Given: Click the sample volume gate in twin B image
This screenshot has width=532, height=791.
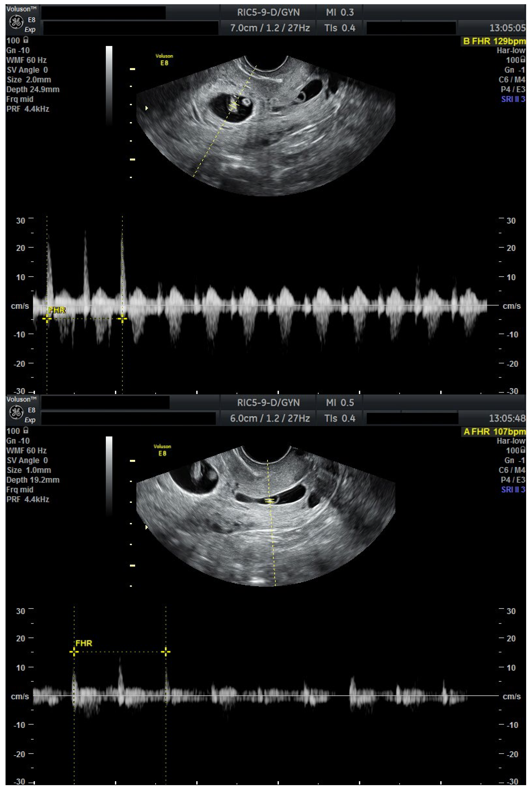Looking at the screenshot, I should pyautogui.click(x=234, y=105).
